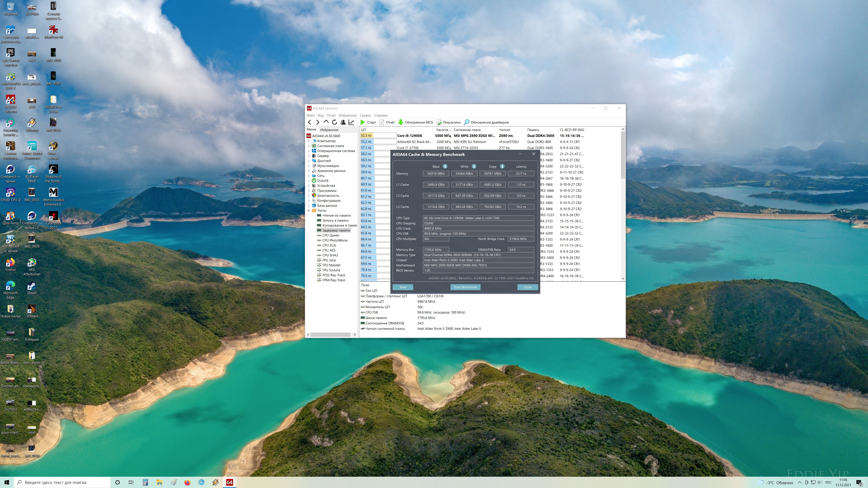Expand the DirectX tree node
The height and width of the screenshot is (488, 868).
point(309,181)
